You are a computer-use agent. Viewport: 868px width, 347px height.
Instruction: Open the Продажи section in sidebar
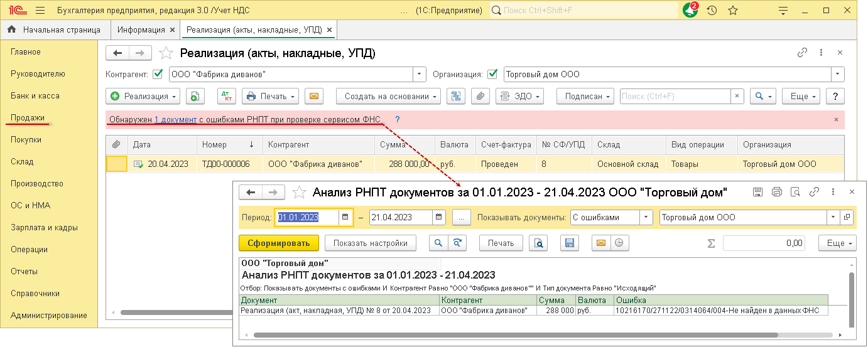point(28,117)
